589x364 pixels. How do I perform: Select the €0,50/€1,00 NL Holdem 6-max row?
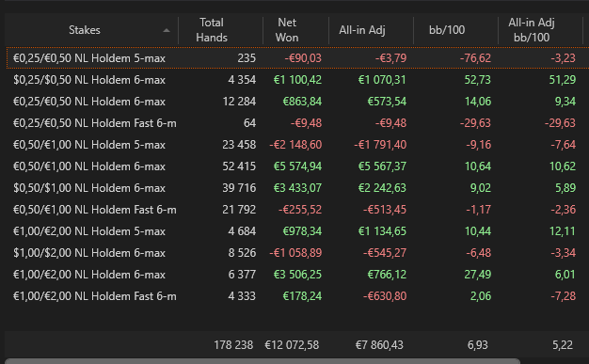pyautogui.click(x=297, y=166)
